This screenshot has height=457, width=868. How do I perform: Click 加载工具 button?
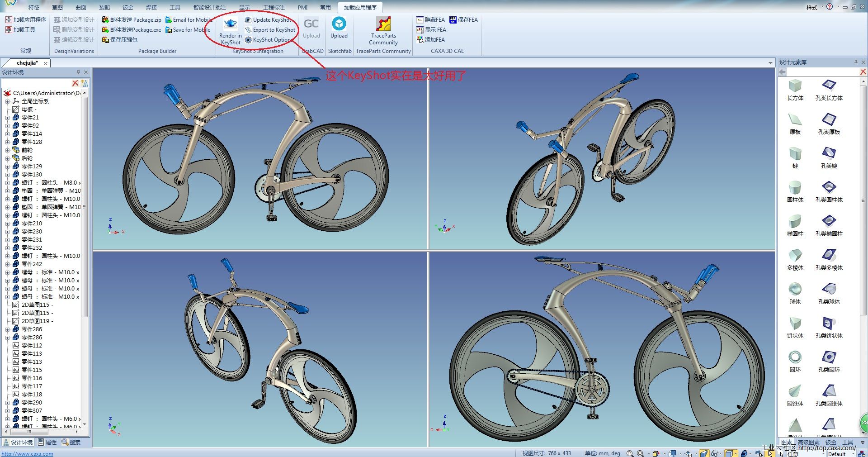[20, 30]
